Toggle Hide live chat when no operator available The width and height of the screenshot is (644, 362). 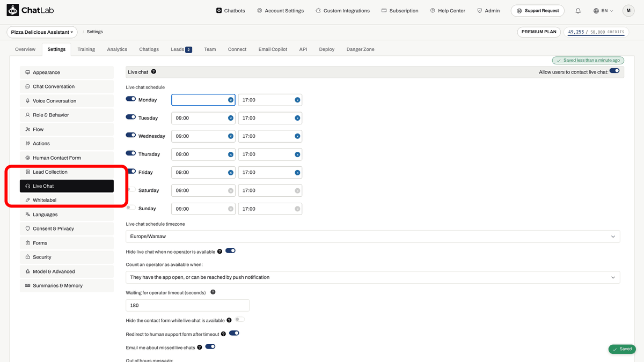coord(230,250)
